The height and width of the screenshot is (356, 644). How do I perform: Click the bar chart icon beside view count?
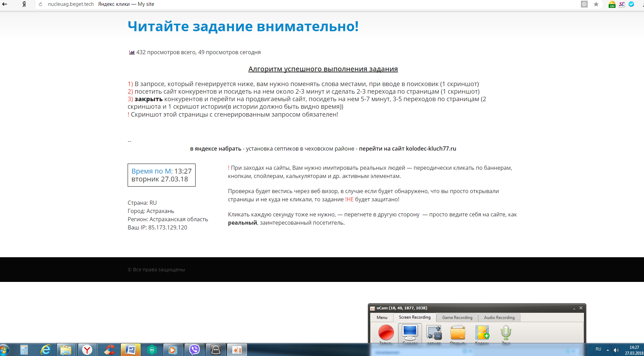131,52
